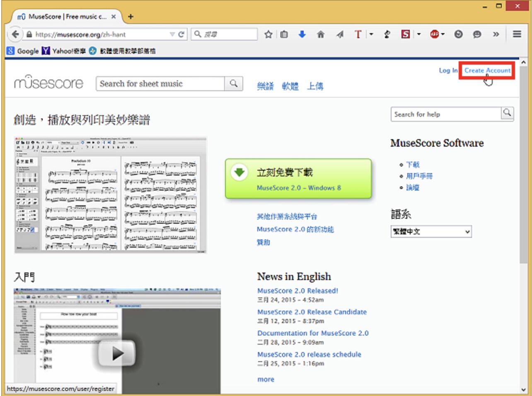Play the tutorial video with the play button

[117, 353]
